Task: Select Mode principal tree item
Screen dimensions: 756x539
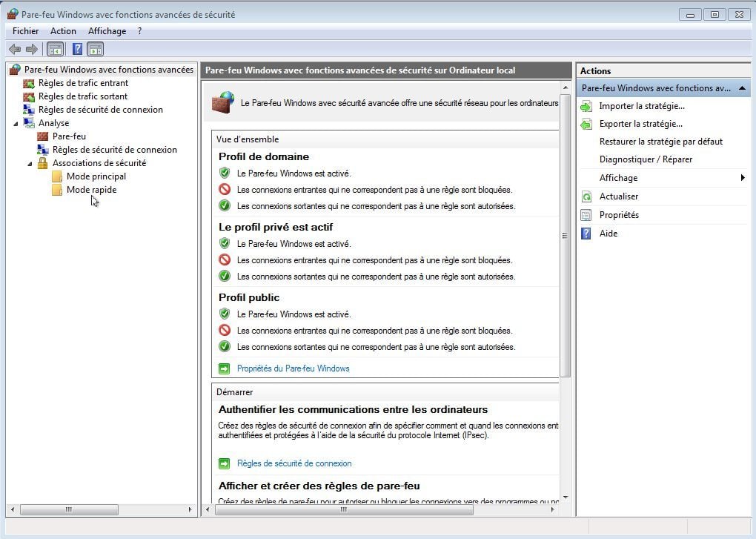Action: click(x=96, y=176)
